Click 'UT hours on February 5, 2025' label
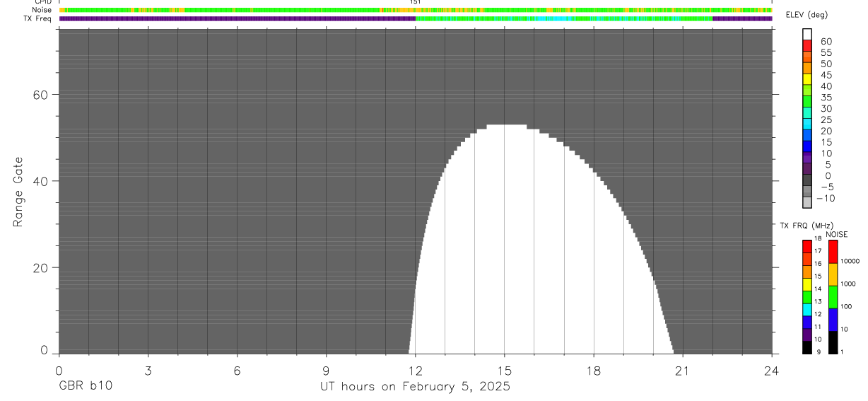Image resolution: width=868 pixels, height=401 pixels. [x=415, y=387]
